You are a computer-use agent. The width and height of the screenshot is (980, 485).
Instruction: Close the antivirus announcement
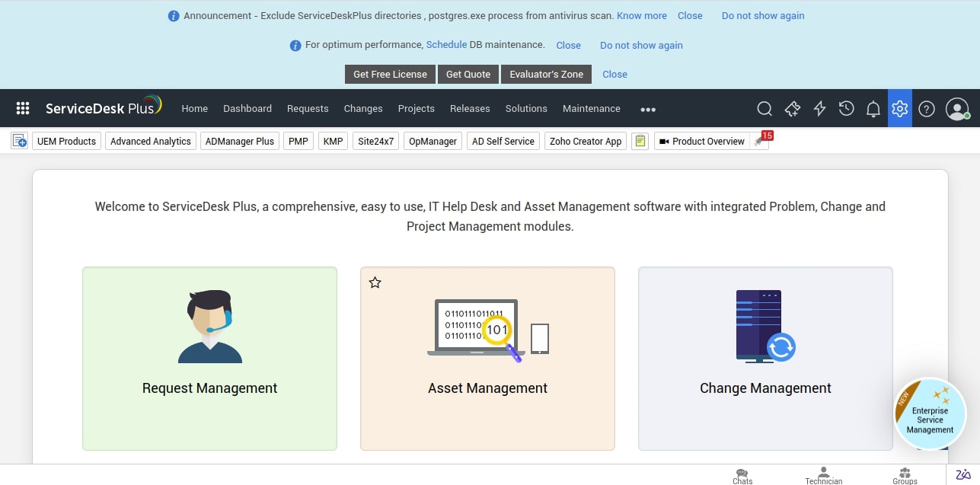[x=690, y=15]
